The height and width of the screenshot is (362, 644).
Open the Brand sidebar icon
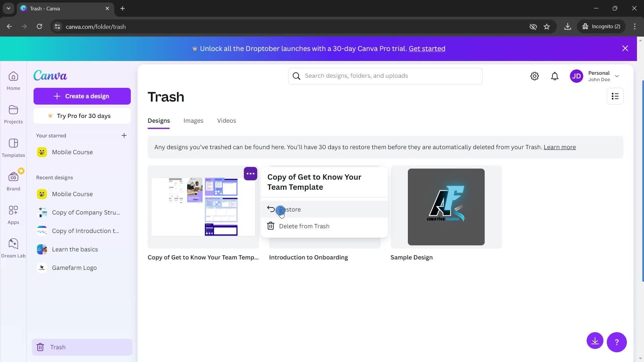[13, 181]
